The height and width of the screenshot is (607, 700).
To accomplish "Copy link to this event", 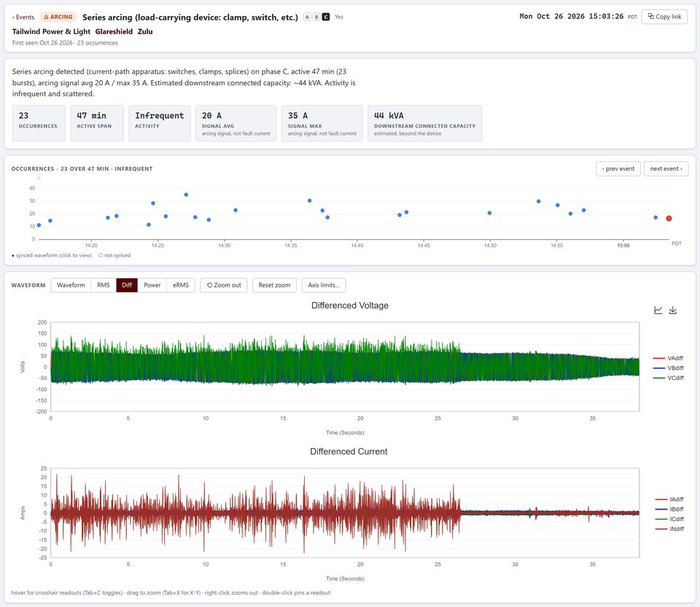I will (664, 17).
